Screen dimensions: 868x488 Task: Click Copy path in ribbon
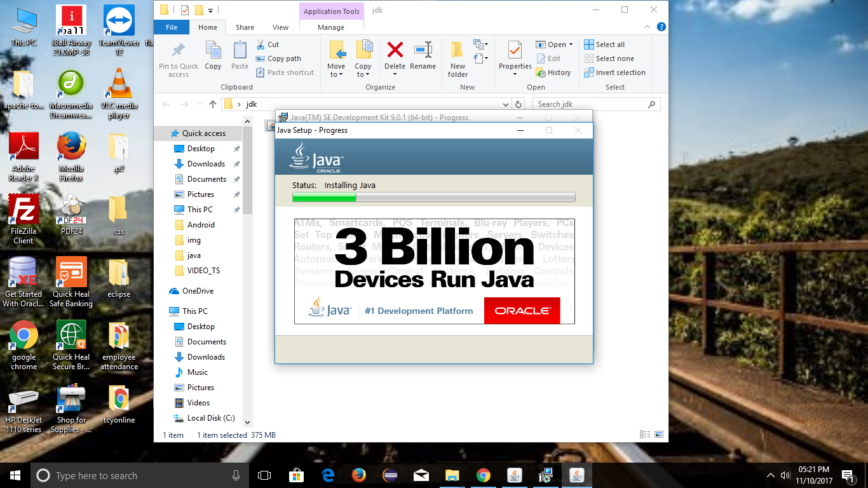pos(278,58)
